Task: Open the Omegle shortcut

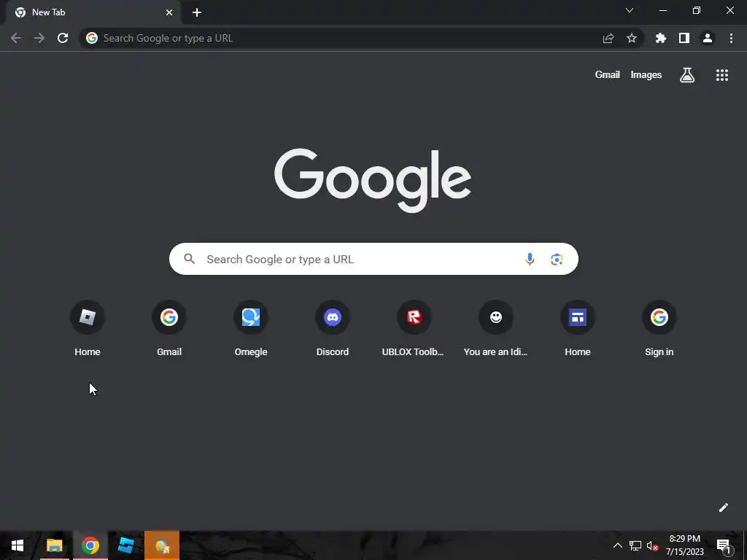Action: pos(251,317)
